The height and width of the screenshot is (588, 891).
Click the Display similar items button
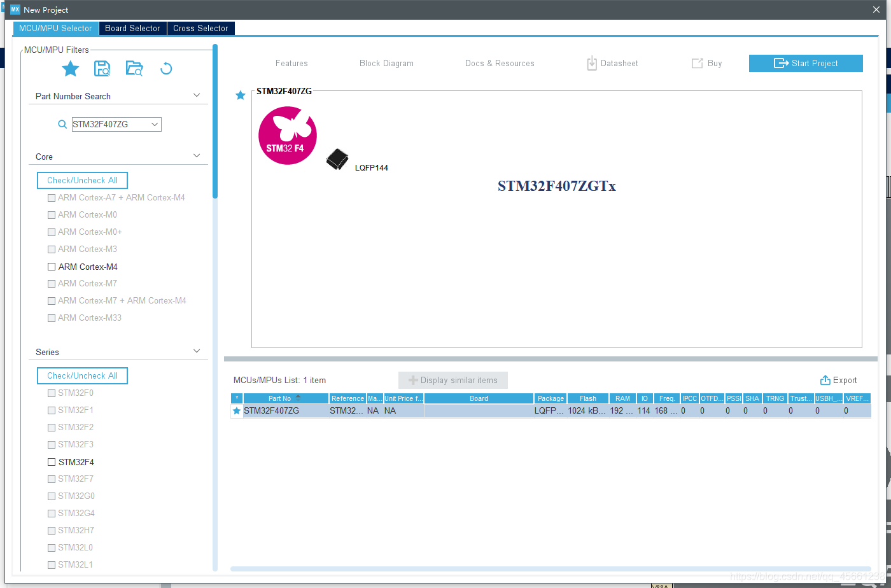pos(453,380)
